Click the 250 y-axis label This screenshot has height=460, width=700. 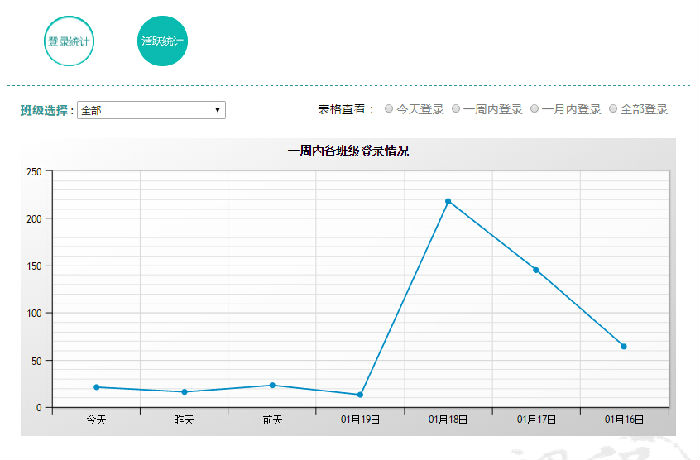tap(33, 172)
